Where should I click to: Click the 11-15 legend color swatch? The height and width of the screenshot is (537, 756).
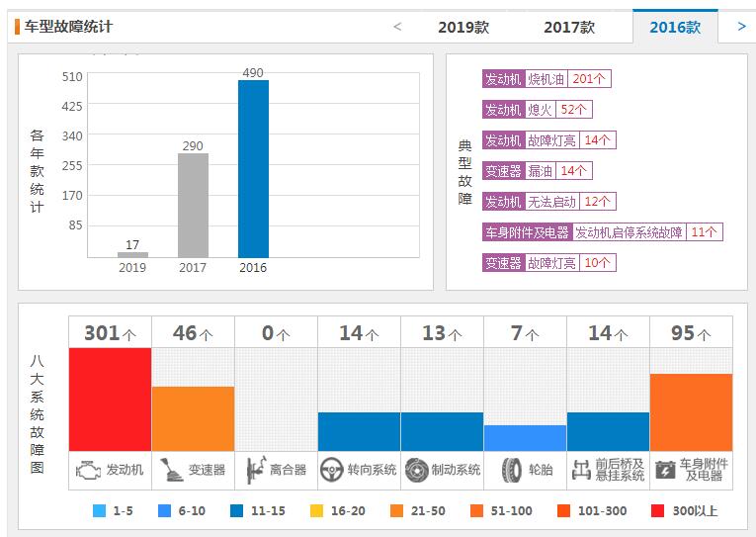tap(237, 510)
